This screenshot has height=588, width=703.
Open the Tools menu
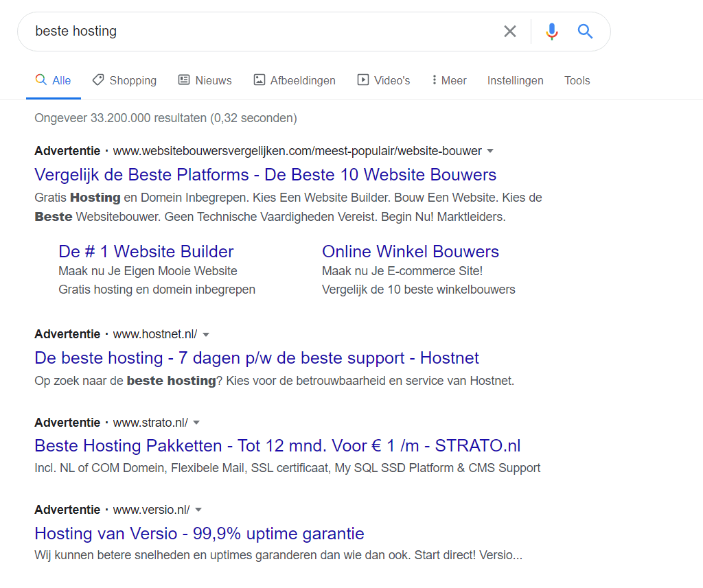(x=577, y=80)
